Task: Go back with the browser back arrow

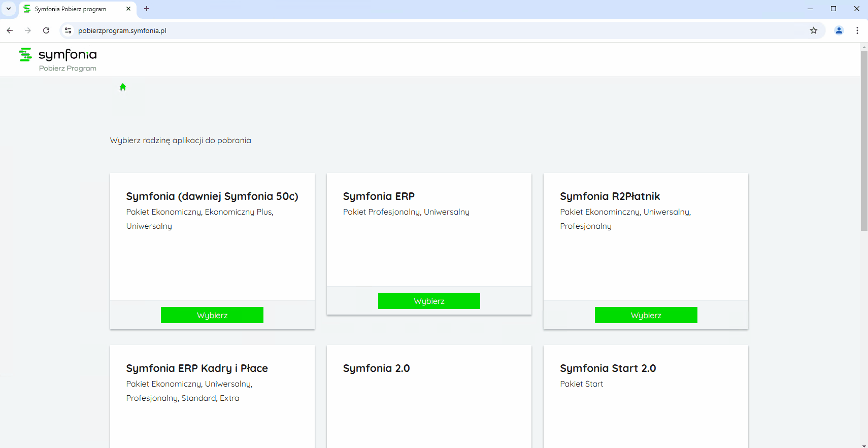Action: click(x=10, y=30)
